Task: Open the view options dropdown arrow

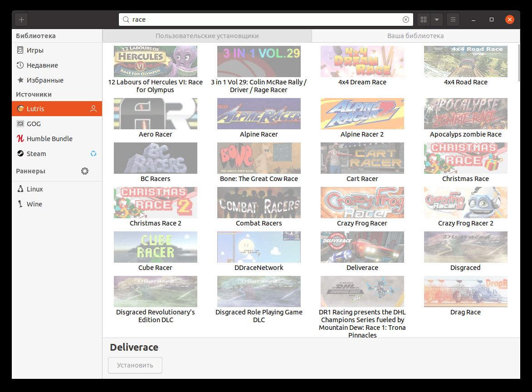Action: click(x=437, y=20)
